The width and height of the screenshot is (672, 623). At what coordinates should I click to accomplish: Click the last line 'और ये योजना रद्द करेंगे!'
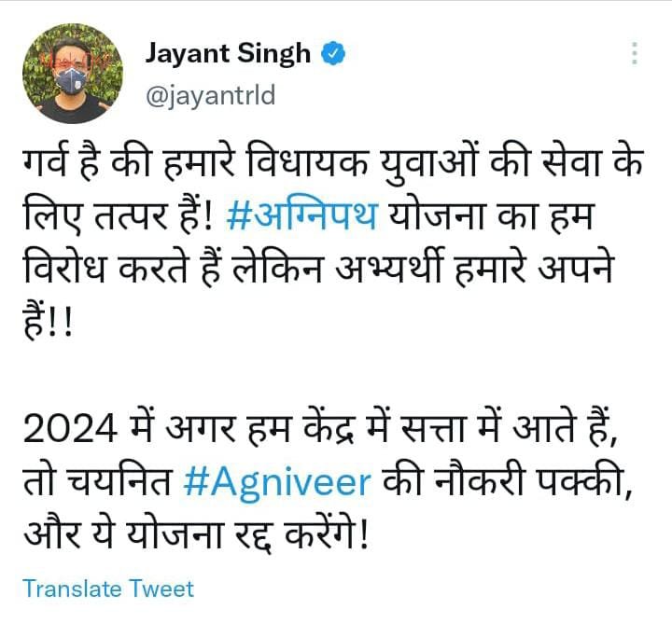196,536
